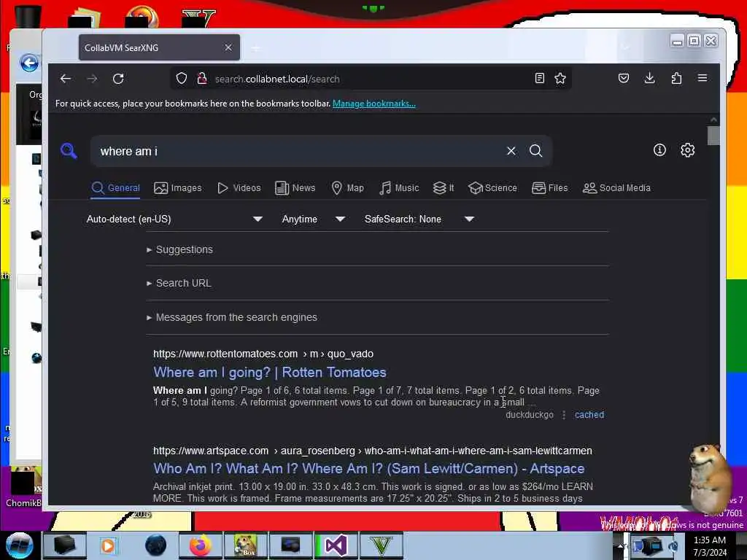This screenshot has width=747, height=560.
Task: Open the SafeSearch: None dropdown
Action: (419, 219)
